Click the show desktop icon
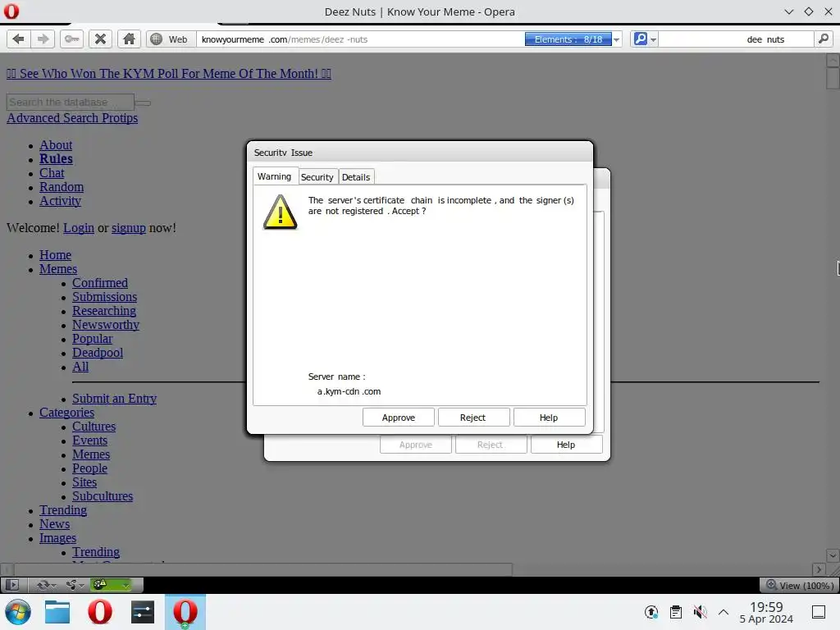The height and width of the screenshot is (630, 840). [818, 612]
